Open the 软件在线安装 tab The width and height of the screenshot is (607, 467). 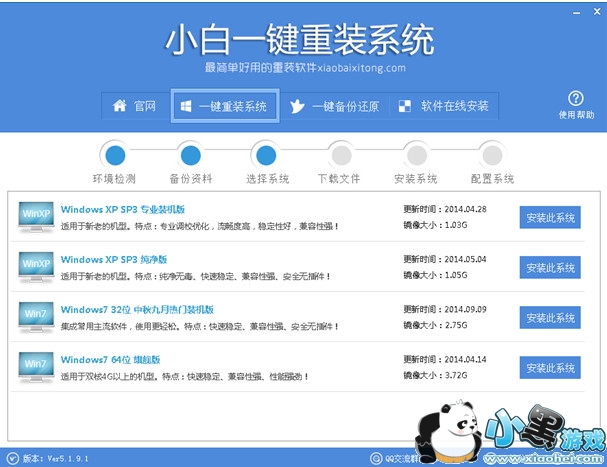(444, 106)
